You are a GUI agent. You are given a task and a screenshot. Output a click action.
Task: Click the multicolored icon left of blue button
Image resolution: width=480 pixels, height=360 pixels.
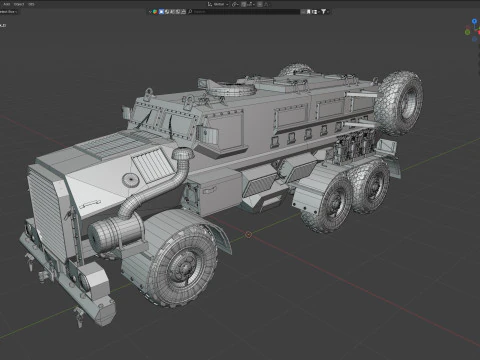tap(155, 12)
